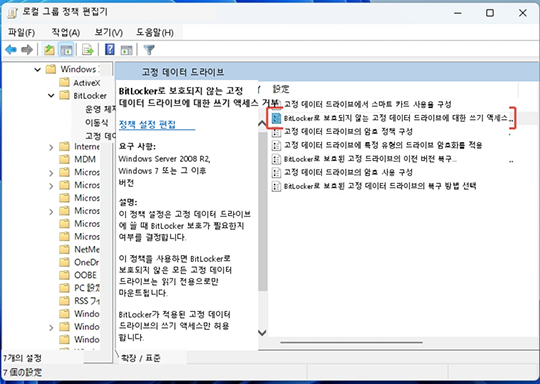Screen dimensions: 540x384
Task: Click policy icon for 스마트 카드 사용을 구성
Action: click(276, 104)
